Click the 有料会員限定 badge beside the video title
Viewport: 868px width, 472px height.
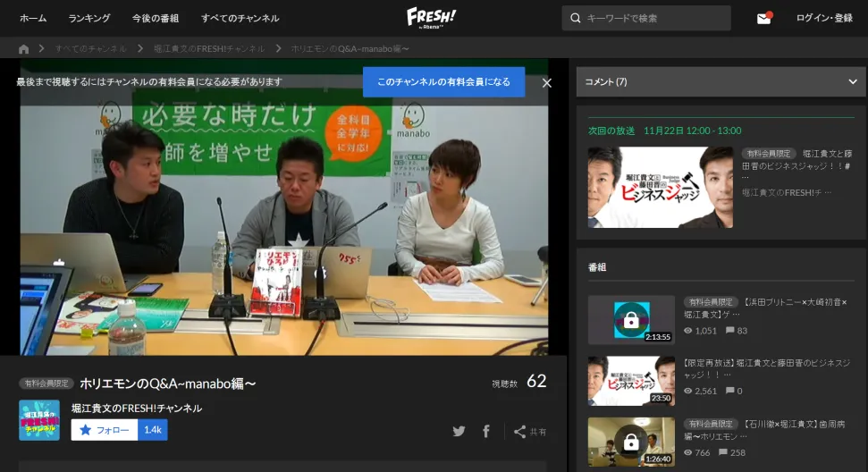point(46,383)
